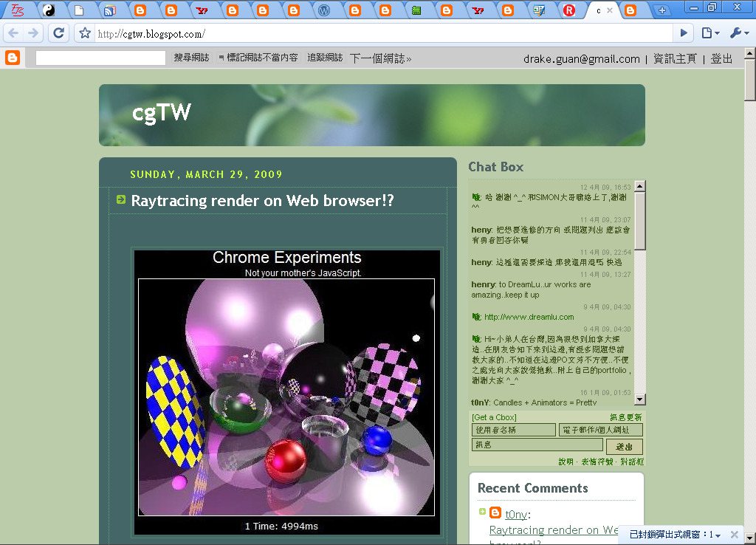Click the page vertical scrollbar thumb
Image resolution: width=756 pixels, height=545 pixels.
coord(750,80)
